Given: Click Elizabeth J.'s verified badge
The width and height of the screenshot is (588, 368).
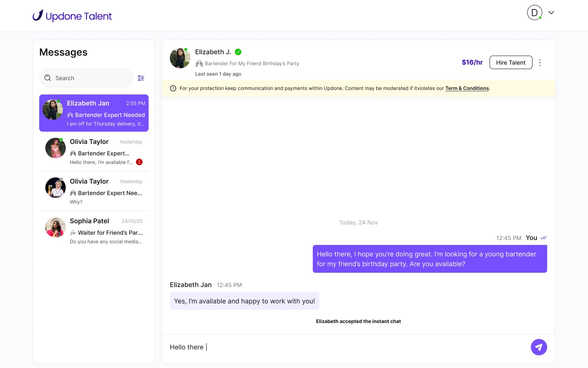Looking at the screenshot, I should tap(238, 52).
